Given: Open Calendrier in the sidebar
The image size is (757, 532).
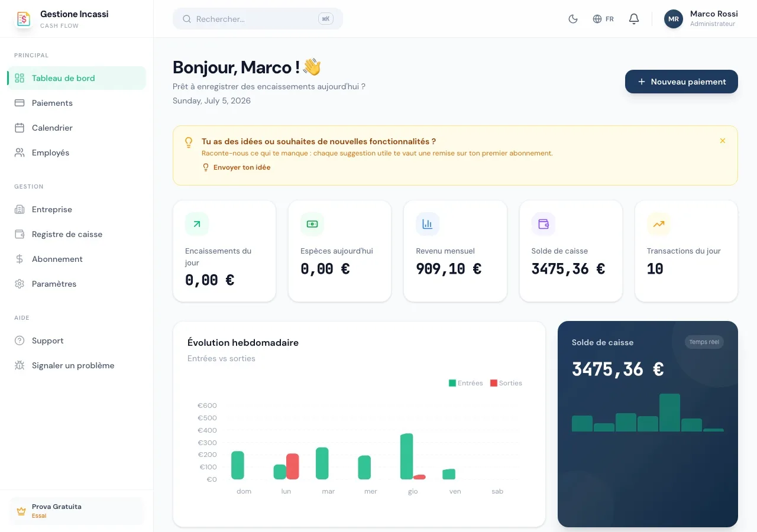Looking at the screenshot, I should pyautogui.click(x=77, y=128).
